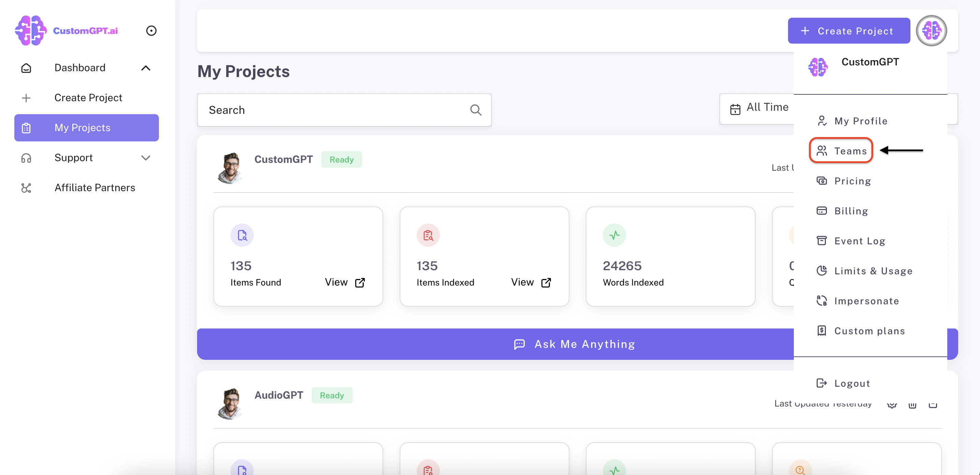Click the search magnifier icon
Image resolution: width=980 pixels, height=475 pixels.
(x=476, y=110)
